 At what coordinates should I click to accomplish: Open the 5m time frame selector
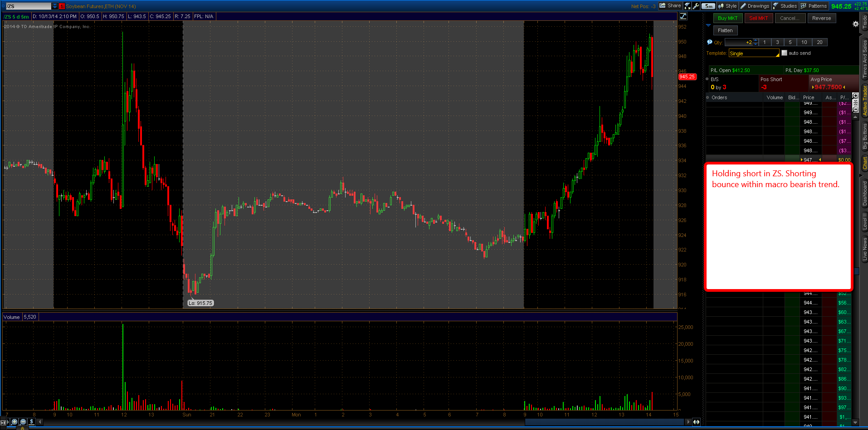pyautogui.click(x=708, y=6)
